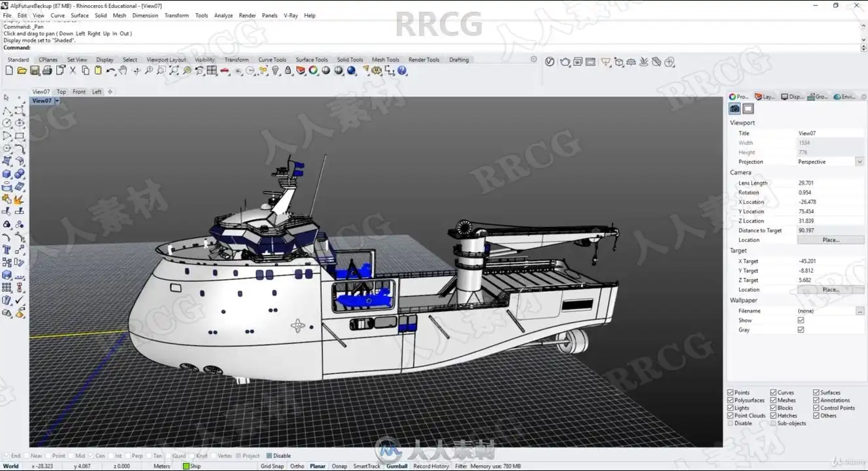Open the V-Ray menu
Viewport: 868px width, 471px height.
[290, 16]
